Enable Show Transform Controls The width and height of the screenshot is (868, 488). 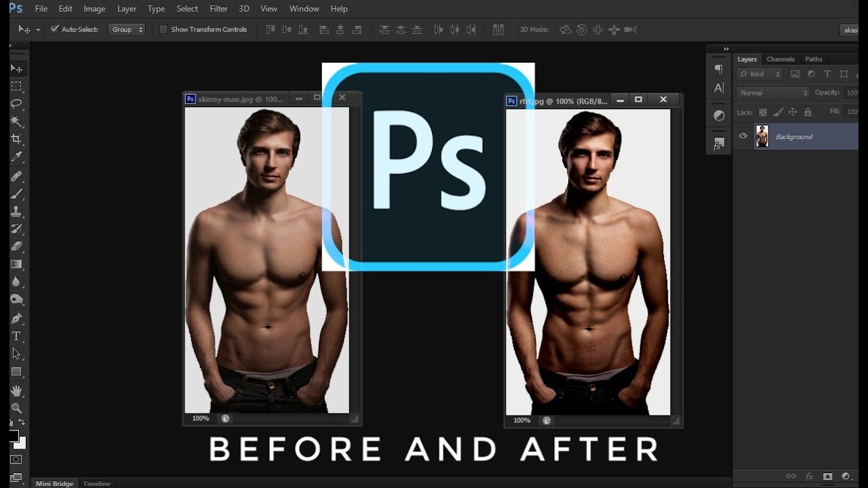[x=163, y=29]
